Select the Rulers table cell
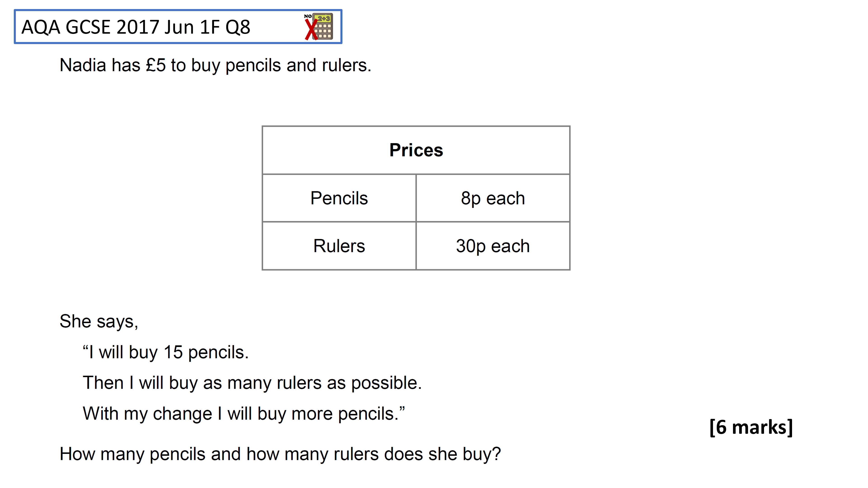The image size is (868, 488). click(x=339, y=246)
